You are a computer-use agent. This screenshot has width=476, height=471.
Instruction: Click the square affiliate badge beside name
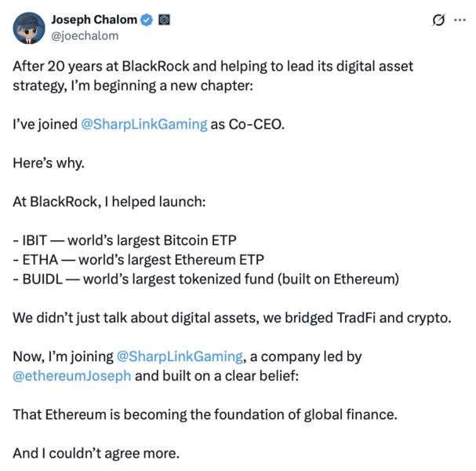point(164,20)
